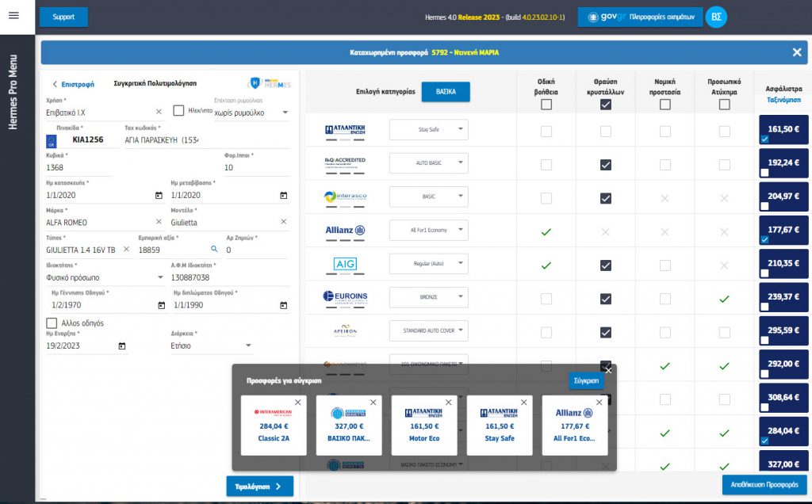Viewport: 812px width, 504px height.
Task: Toggle Προσωπικό Ατύχημα column header checkbox
Action: pyautogui.click(x=725, y=105)
